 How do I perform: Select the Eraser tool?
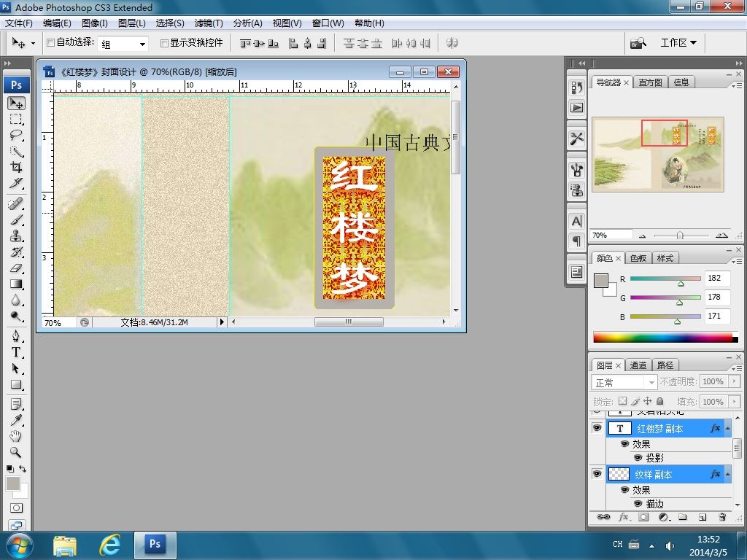click(x=16, y=268)
